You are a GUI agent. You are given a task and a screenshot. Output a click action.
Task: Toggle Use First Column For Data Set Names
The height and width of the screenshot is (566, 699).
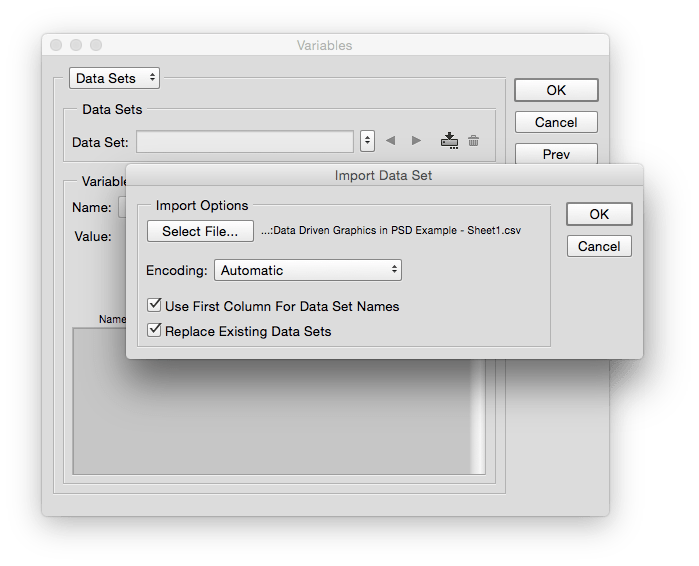point(154,306)
